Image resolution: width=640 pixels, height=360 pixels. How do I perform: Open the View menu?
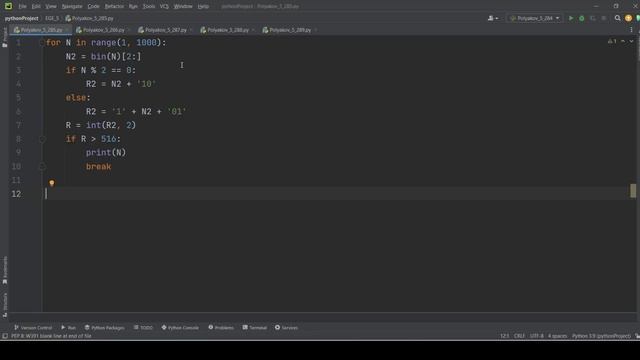(x=51, y=6)
